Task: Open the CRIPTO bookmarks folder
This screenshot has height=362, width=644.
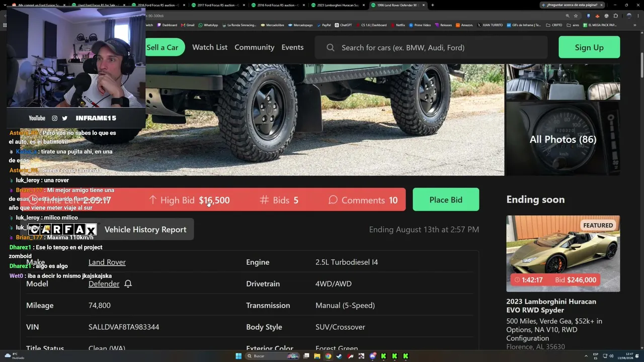Action: [554, 25]
